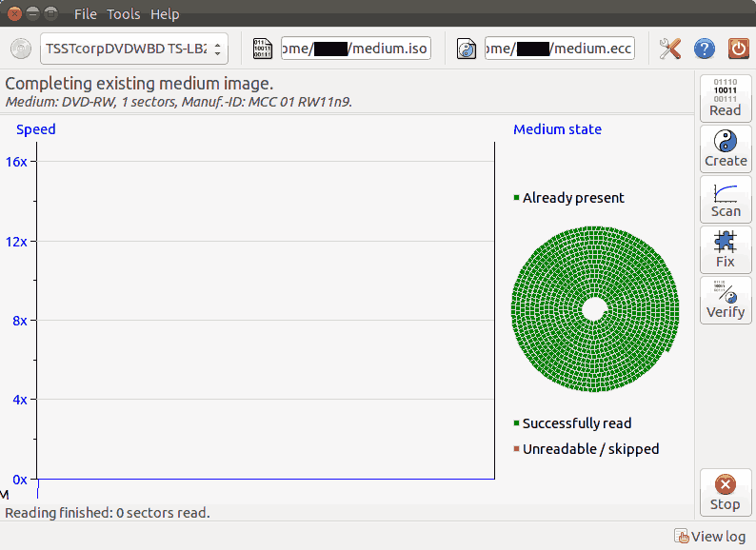Click the medium.iso path field
Screen dimensions: 756x550
click(x=355, y=49)
